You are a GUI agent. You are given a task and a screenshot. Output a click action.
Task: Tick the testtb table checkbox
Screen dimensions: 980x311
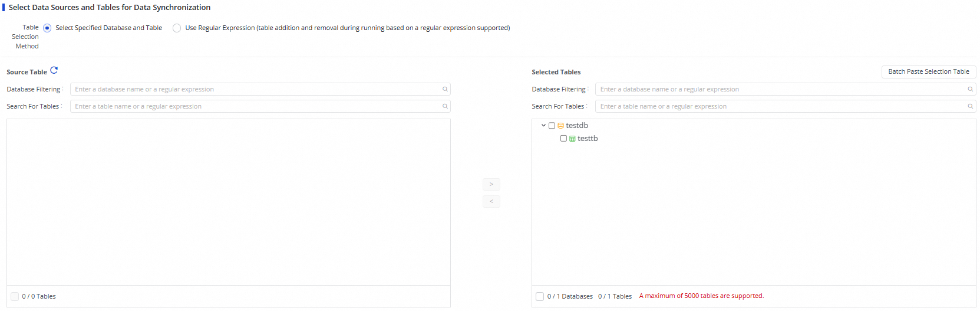pos(563,139)
